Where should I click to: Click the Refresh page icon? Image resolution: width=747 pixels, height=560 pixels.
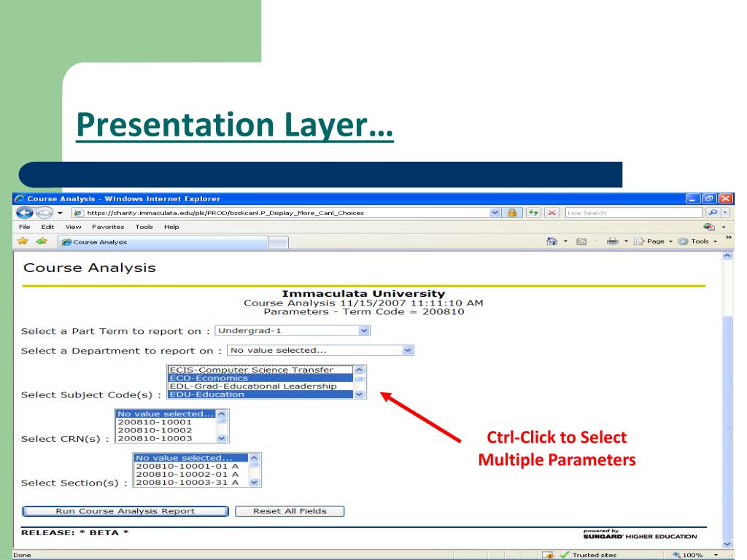coord(533,213)
